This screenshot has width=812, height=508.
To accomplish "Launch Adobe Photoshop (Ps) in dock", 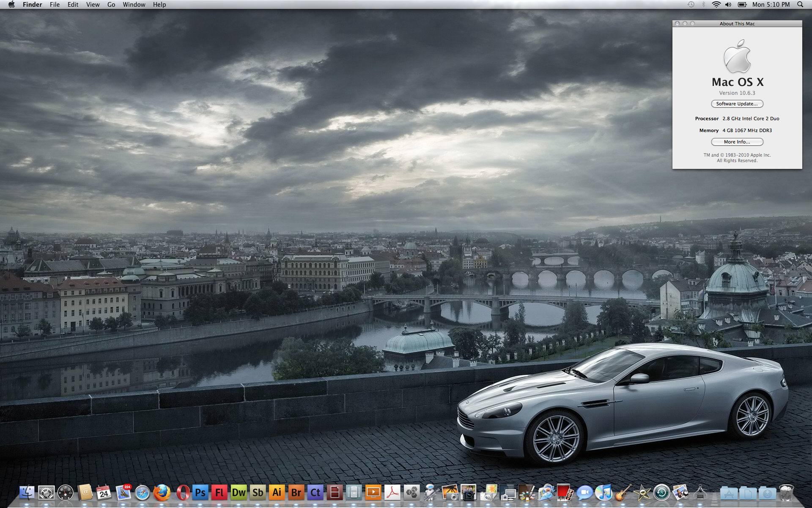I will 200,493.
